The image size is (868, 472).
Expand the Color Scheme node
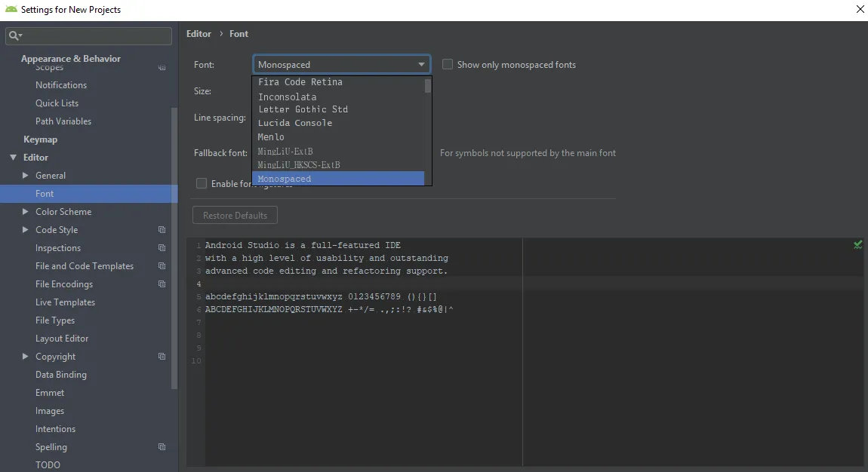[25, 212]
